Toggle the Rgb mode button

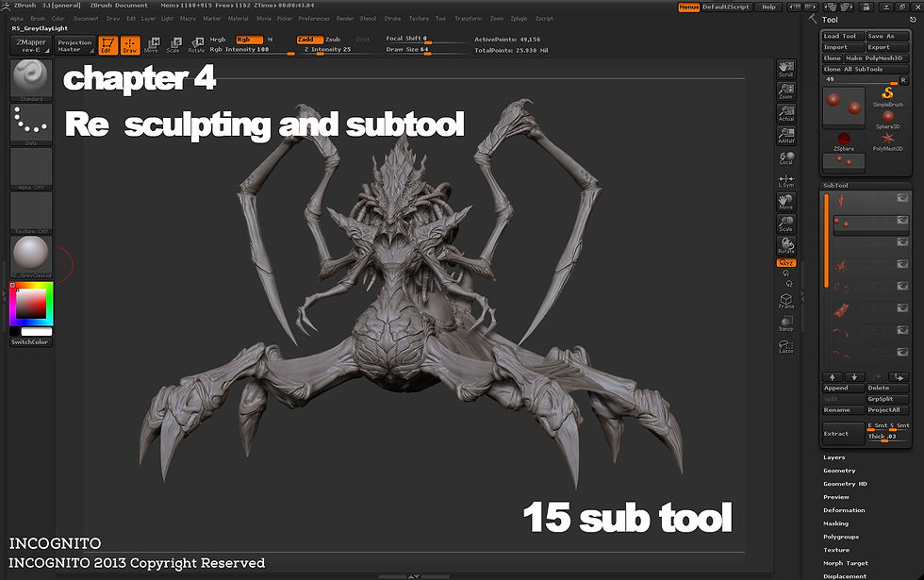point(249,40)
